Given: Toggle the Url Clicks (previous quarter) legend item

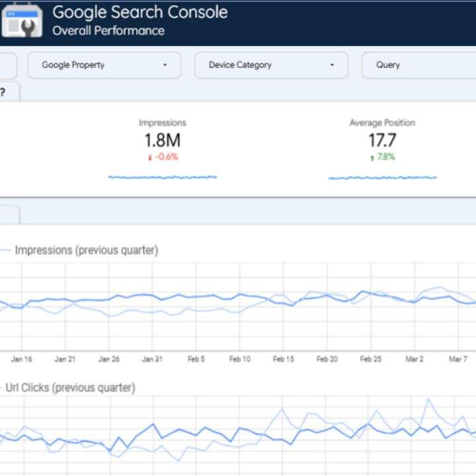Looking at the screenshot, I should click(68, 387).
